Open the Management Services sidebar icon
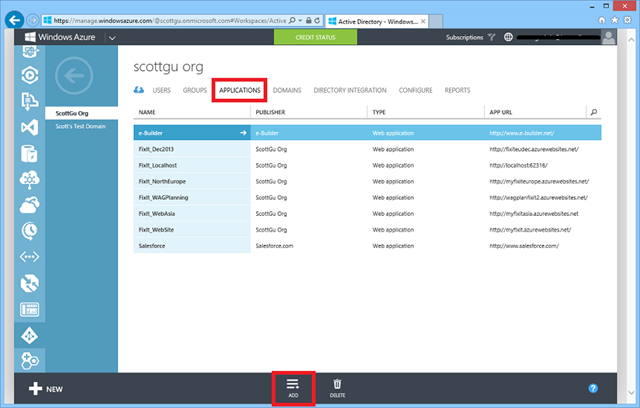The image size is (640, 408). pos(29,310)
